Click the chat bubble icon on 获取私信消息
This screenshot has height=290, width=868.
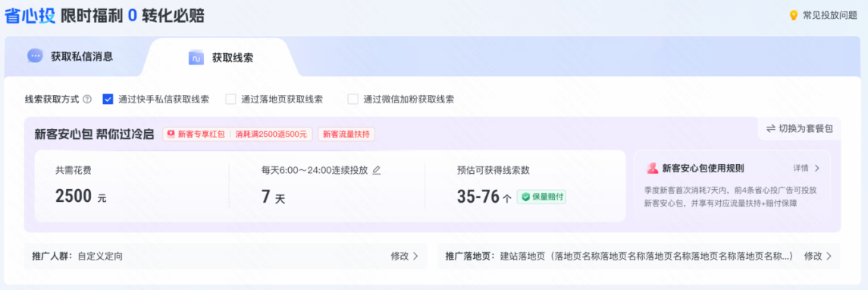pyautogui.click(x=36, y=56)
